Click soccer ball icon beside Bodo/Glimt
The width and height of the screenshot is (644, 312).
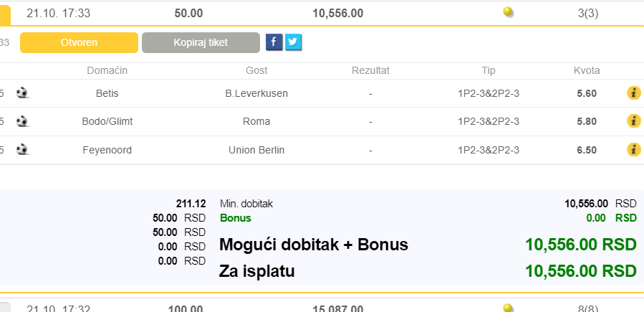23,121
